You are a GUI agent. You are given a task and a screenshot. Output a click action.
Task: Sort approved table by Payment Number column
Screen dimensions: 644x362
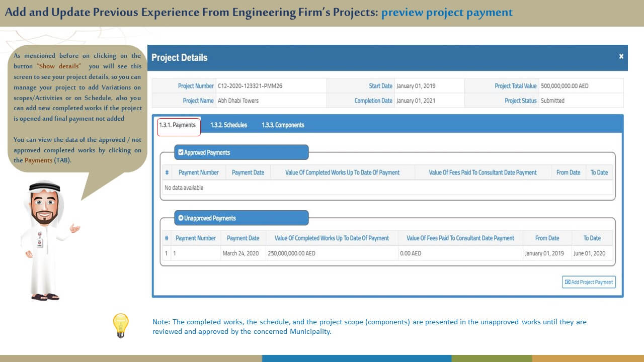click(198, 172)
